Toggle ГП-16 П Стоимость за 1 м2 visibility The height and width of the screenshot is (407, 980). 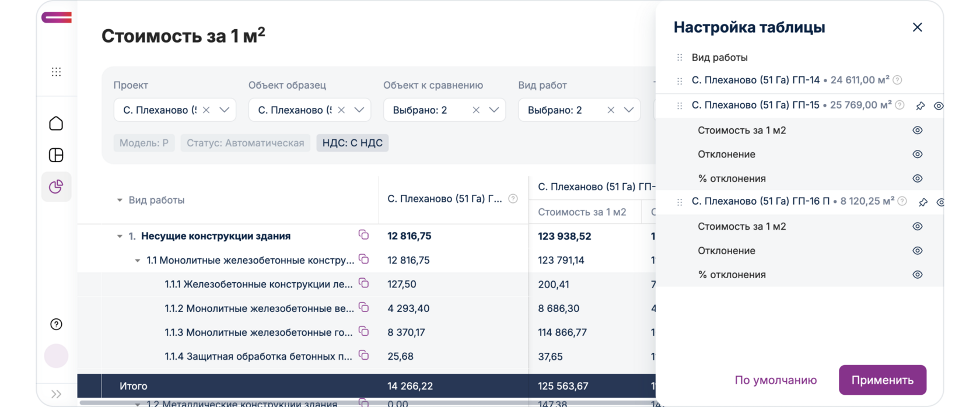[918, 226]
